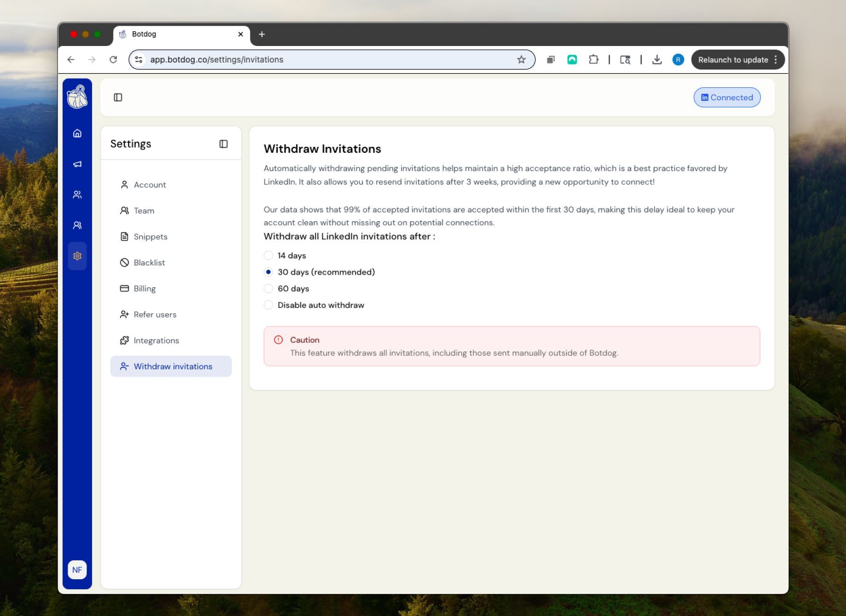Bookmark page with the star icon
Image resolution: width=846 pixels, height=616 pixels.
click(x=521, y=60)
